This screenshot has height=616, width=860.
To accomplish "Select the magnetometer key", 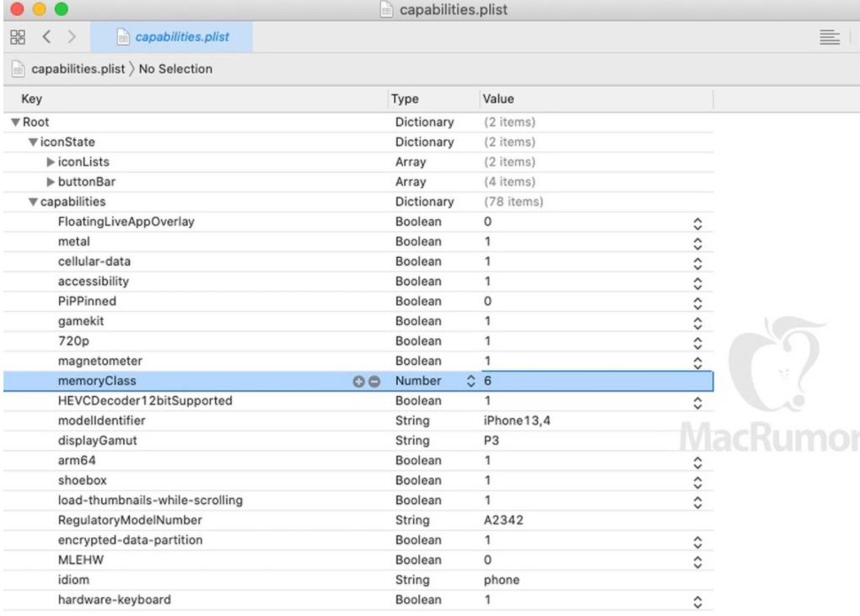I will pos(99,362).
